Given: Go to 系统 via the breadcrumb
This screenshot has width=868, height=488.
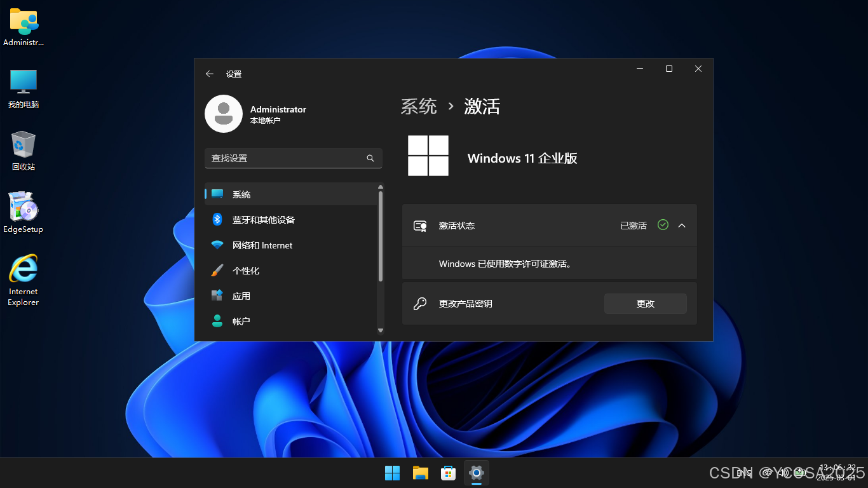Looking at the screenshot, I should point(419,106).
